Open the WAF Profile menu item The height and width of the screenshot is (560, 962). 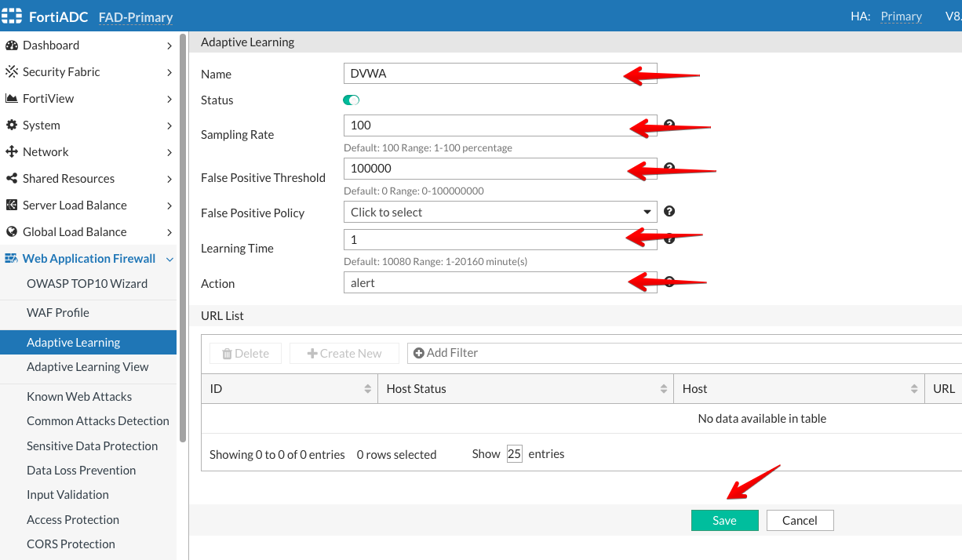click(58, 313)
